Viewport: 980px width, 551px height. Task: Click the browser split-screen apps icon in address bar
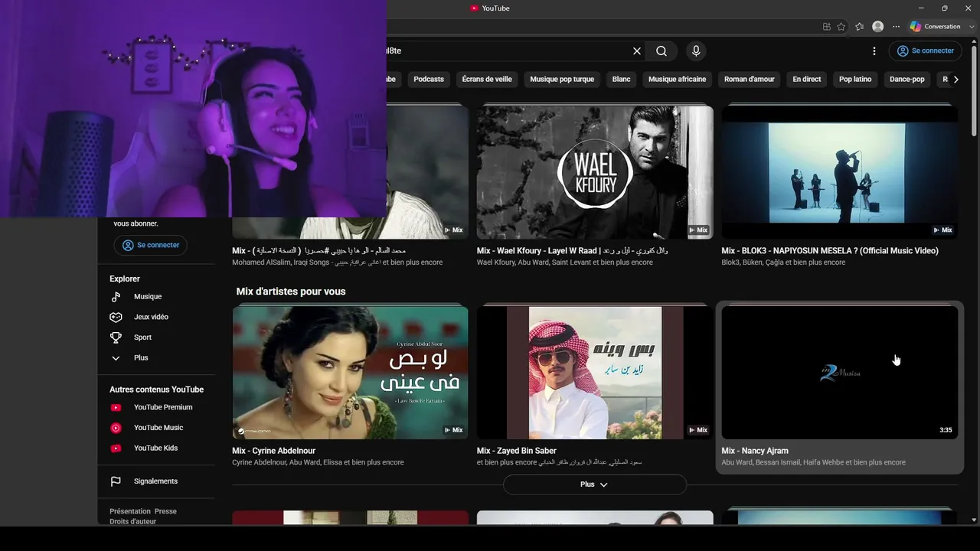[827, 27]
